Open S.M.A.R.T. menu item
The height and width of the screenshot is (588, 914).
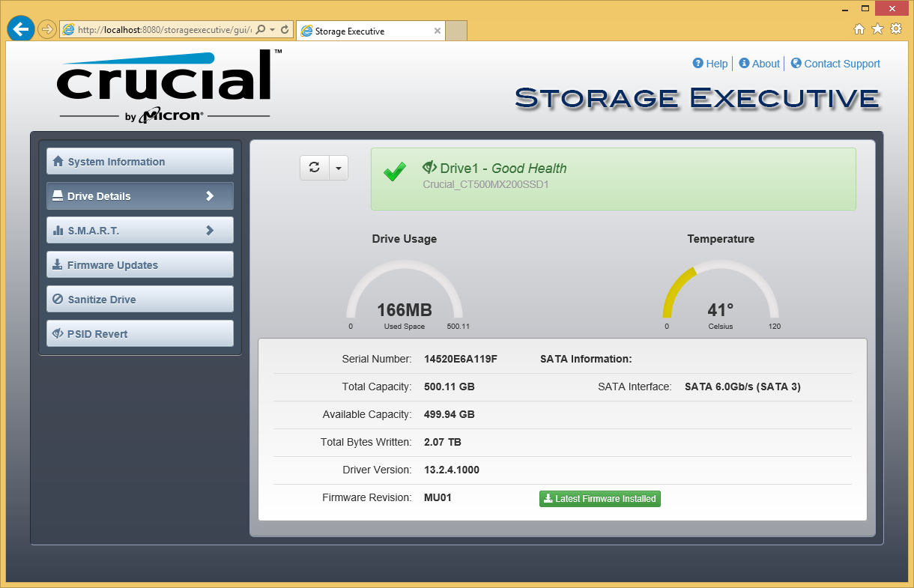pyautogui.click(x=140, y=230)
